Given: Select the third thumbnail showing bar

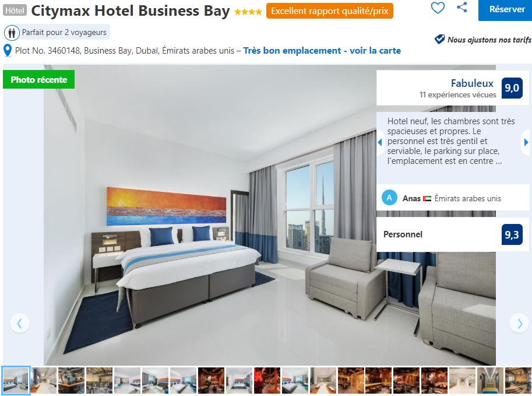Looking at the screenshot, I should click(x=71, y=380).
